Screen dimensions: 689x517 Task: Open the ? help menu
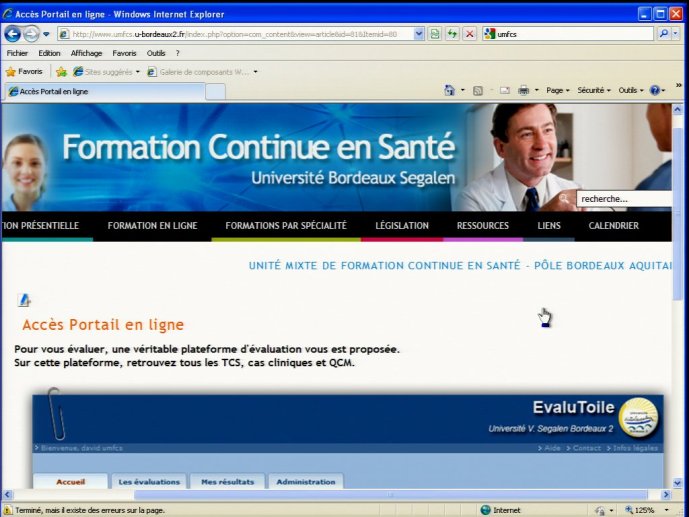[x=178, y=53]
